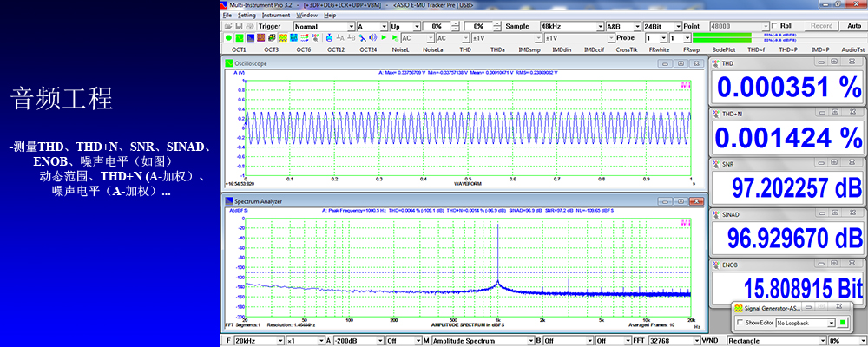Toggle the Show Editor checkbox
The height and width of the screenshot is (347, 868).
pyautogui.click(x=740, y=323)
